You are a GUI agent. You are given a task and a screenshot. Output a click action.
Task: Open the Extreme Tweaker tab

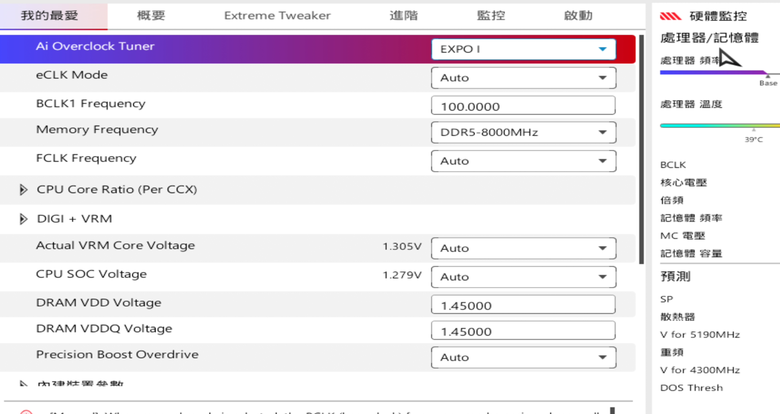point(277,15)
